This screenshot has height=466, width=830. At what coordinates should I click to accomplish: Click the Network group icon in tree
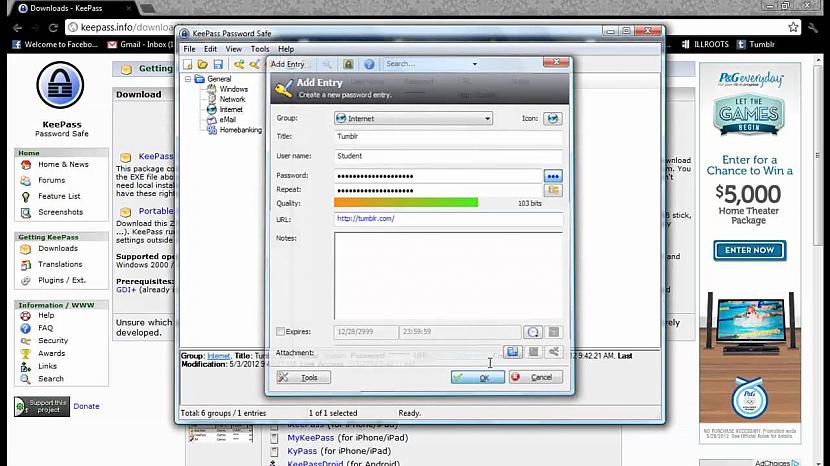[212, 99]
